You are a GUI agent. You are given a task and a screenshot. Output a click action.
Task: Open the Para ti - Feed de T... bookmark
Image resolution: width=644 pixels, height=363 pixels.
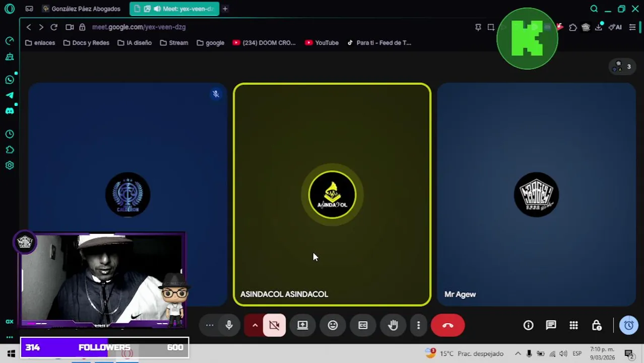[x=378, y=43]
